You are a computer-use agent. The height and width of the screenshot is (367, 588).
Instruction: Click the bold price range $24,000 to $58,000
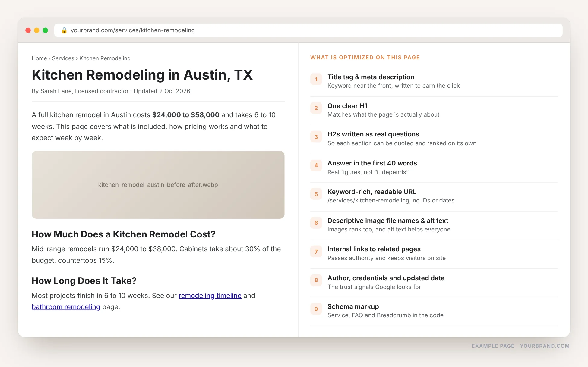[x=186, y=115]
